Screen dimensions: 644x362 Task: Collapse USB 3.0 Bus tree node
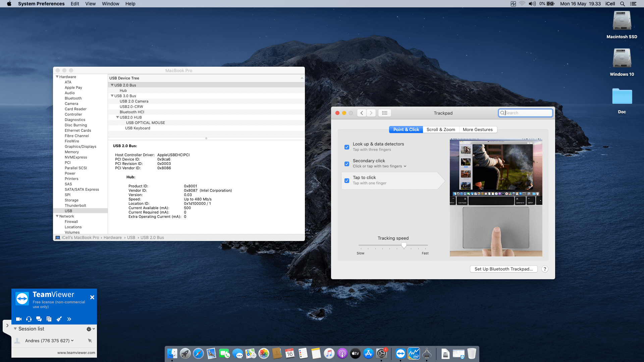pos(112,96)
